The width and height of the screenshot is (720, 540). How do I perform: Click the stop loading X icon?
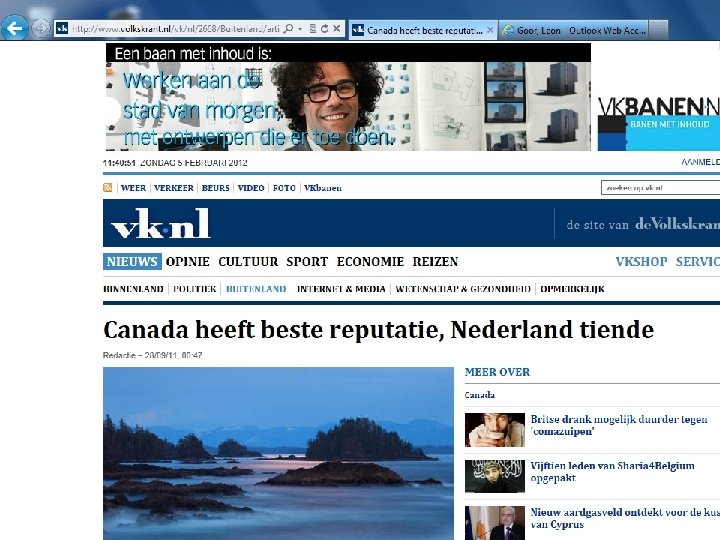pyautogui.click(x=337, y=28)
